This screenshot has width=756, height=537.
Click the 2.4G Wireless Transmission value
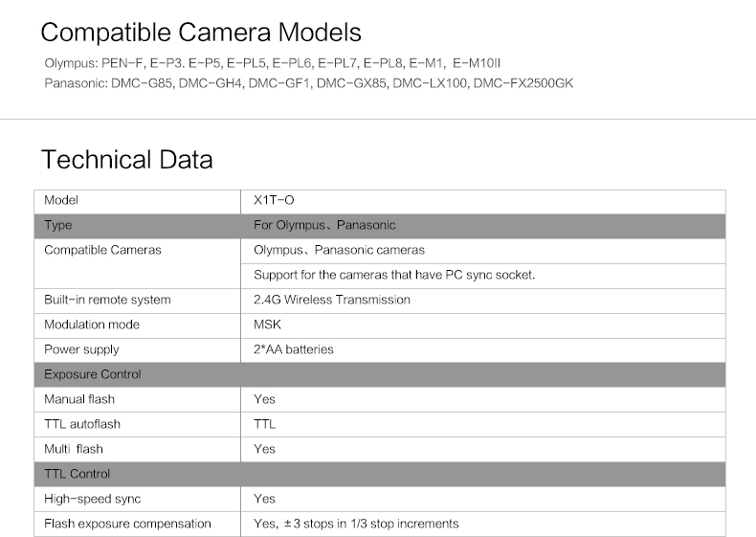331,300
